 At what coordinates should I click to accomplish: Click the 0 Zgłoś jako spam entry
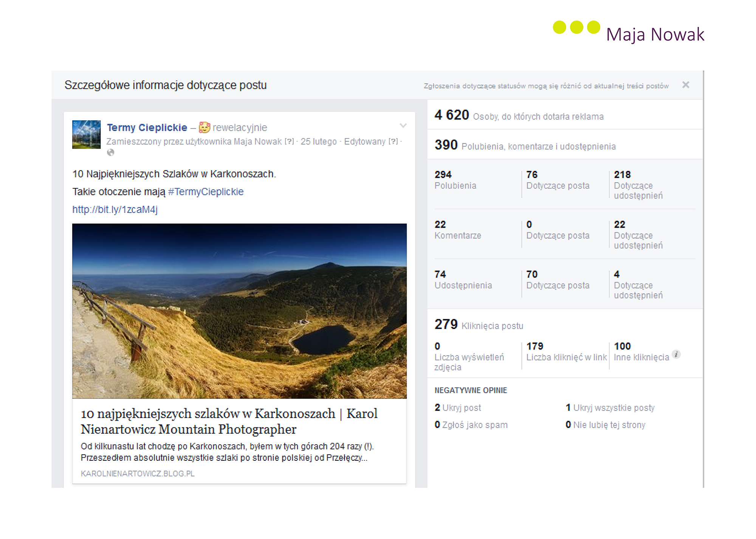[471, 425]
